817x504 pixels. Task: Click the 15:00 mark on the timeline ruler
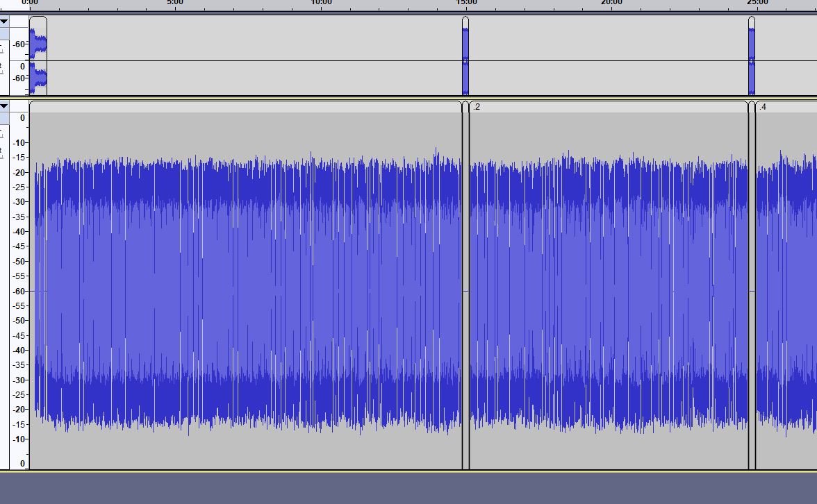point(466,3)
